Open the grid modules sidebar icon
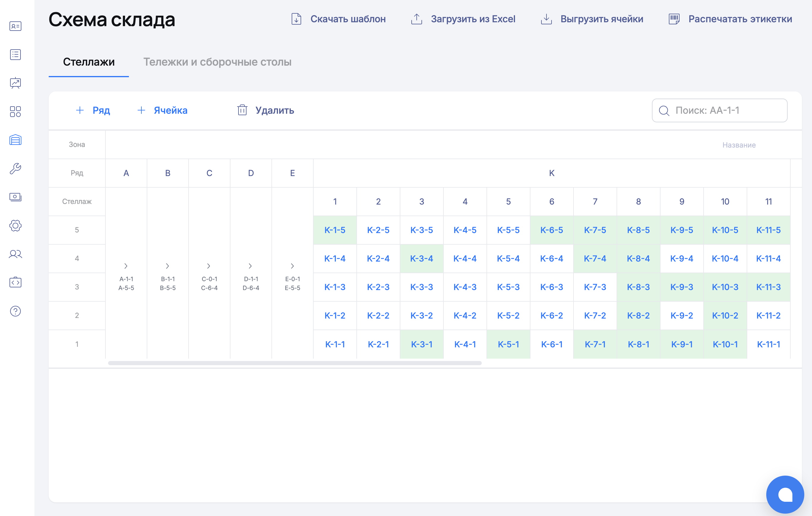The height and width of the screenshot is (516, 812). [x=15, y=112]
